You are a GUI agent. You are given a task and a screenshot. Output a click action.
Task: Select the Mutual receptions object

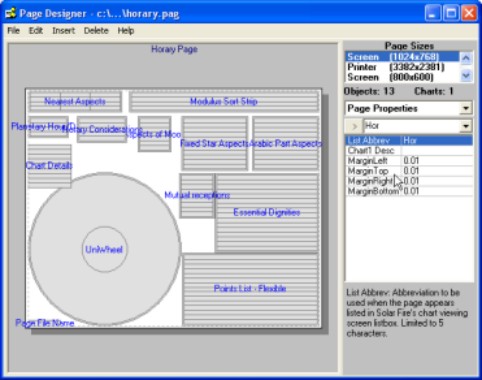click(197, 195)
